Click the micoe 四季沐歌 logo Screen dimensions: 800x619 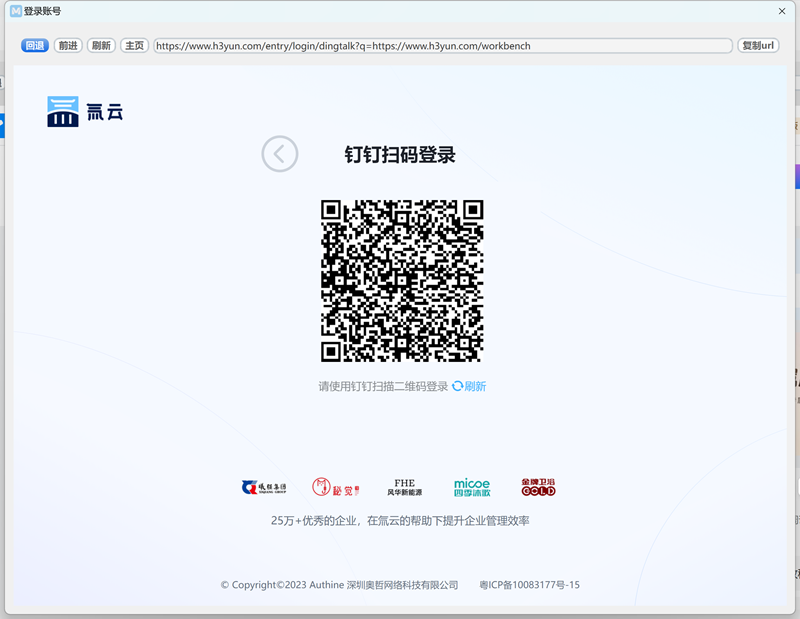472,487
